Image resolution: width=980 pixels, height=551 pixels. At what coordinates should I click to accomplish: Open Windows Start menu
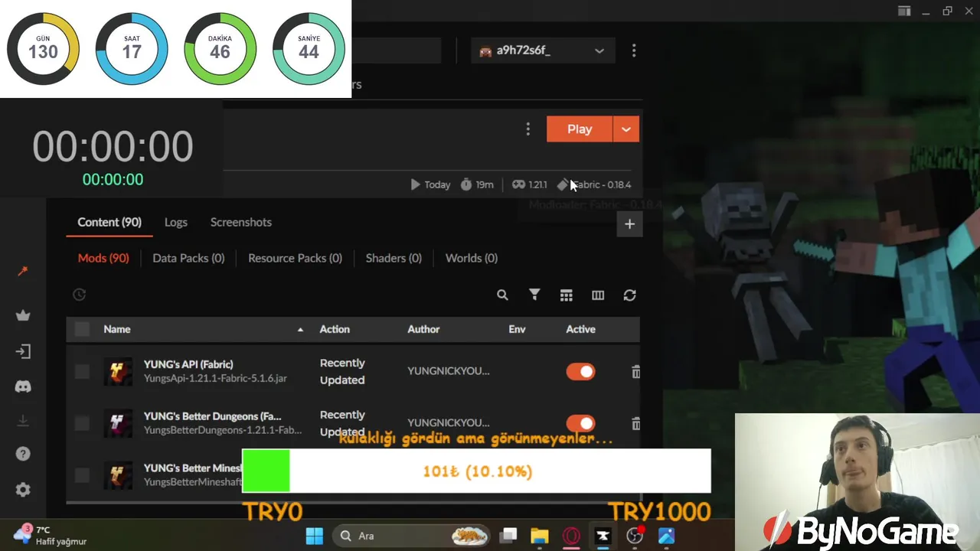point(315,536)
